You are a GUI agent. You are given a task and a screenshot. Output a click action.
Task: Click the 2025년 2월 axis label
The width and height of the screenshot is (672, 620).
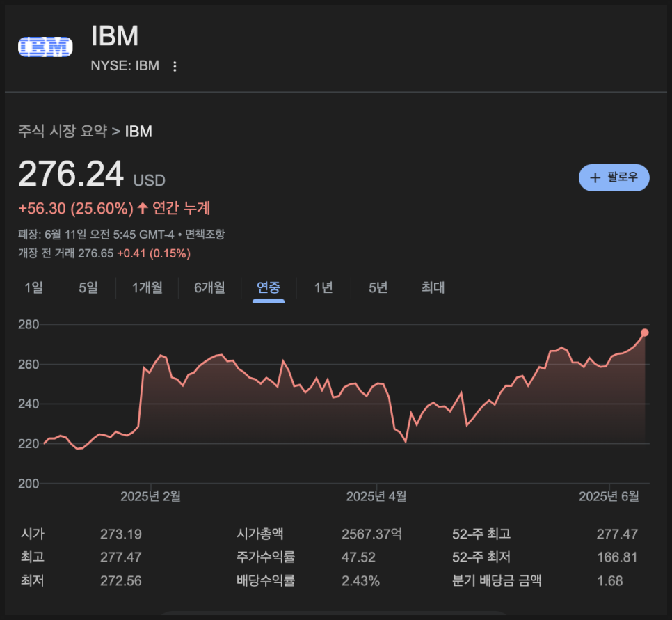click(x=150, y=497)
